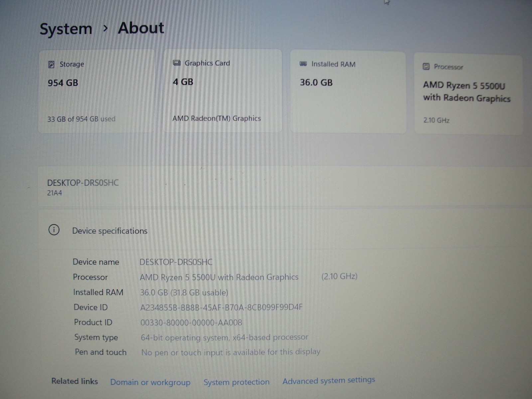The height and width of the screenshot is (399, 532).
Task: Click the System type value text
Action: pos(224,337)
